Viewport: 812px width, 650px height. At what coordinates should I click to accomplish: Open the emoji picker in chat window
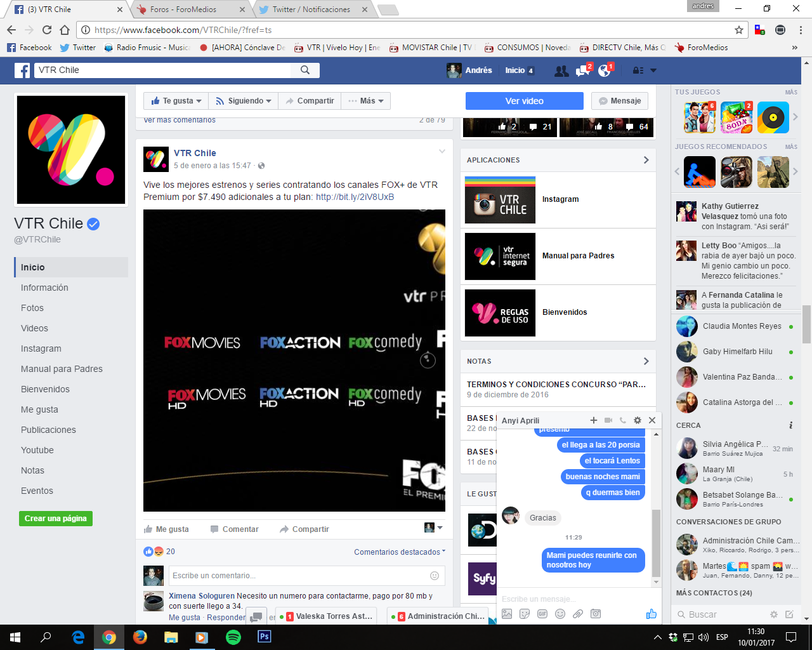tap(560, 614)
